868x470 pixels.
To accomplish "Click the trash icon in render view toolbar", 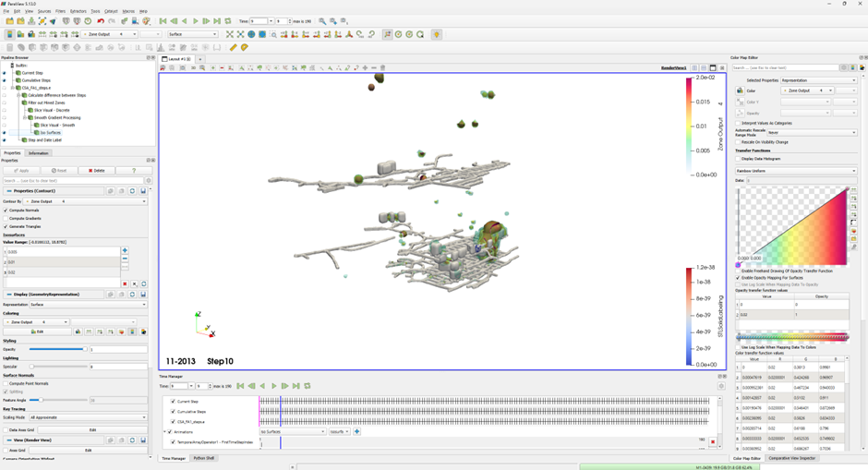I will point(382,67).
